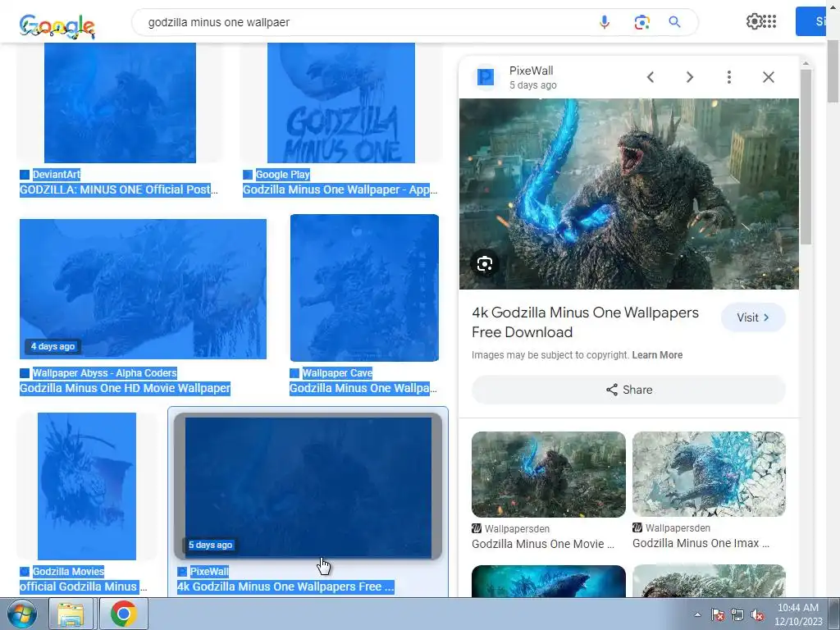The image size is (840, 630).
Task: Click the Google Play source label
Action: click(282, 174)
